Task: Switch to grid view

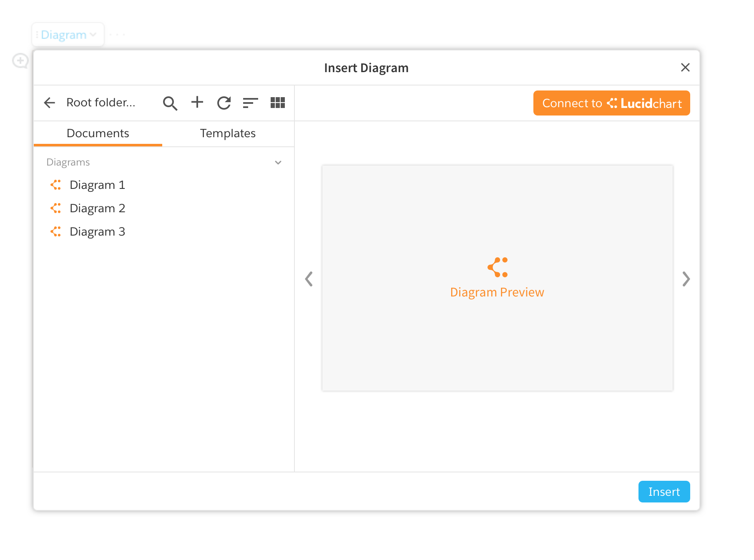Action: pos(277,103)
